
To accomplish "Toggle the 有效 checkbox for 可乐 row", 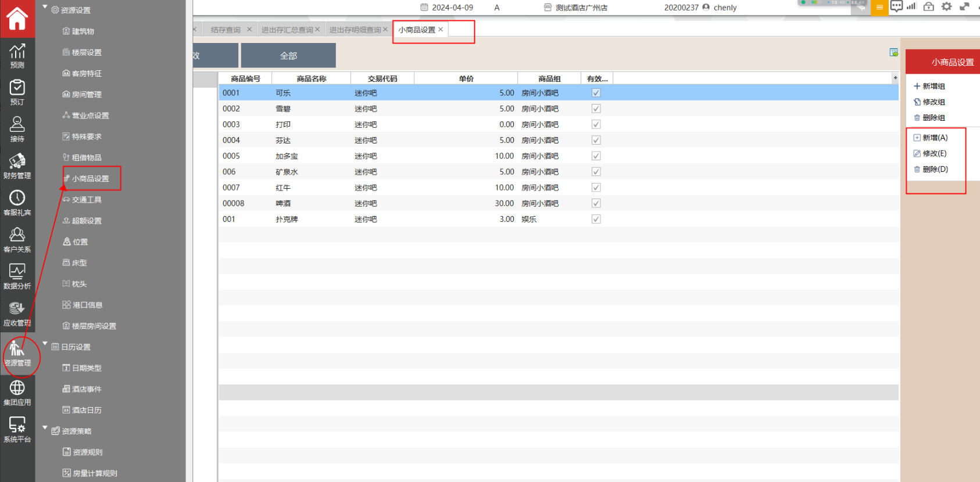I will 596,93.
